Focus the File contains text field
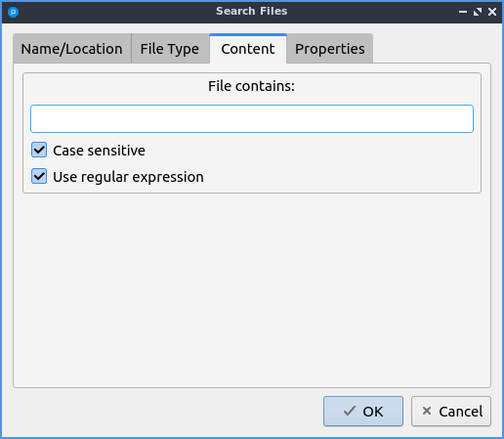 (x=252, y=118)
